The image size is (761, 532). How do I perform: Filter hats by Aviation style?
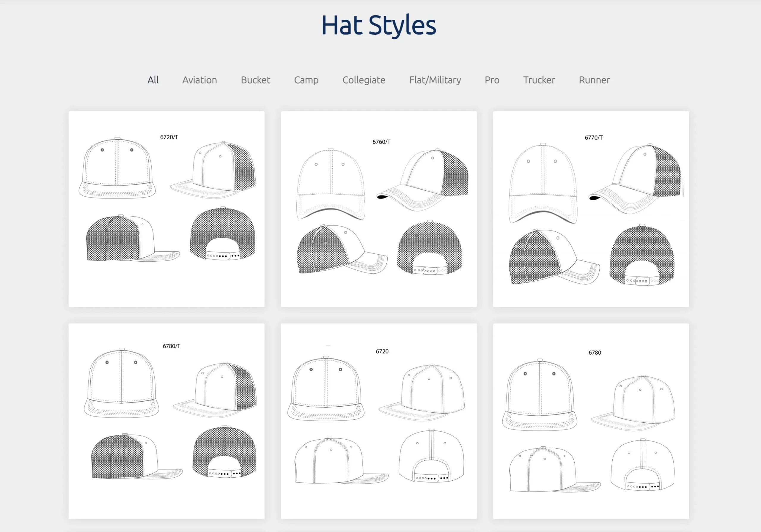pos(199,80)
